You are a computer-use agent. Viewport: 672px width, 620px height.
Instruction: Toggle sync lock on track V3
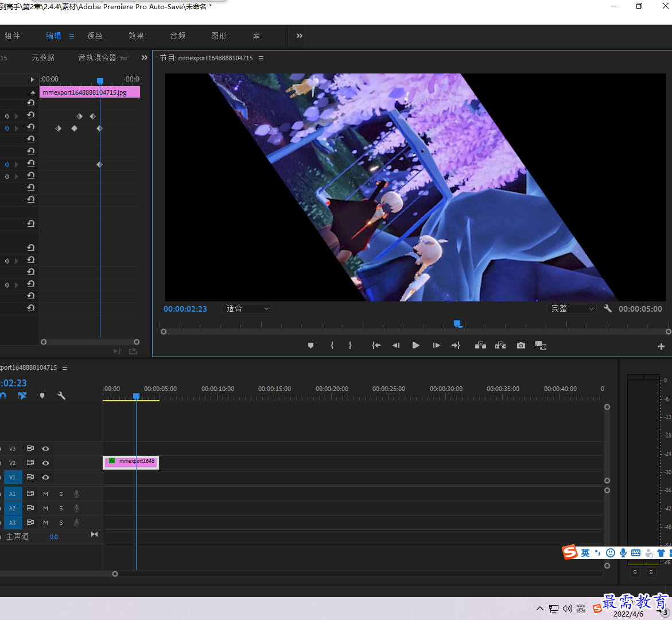tap(30, 448)
